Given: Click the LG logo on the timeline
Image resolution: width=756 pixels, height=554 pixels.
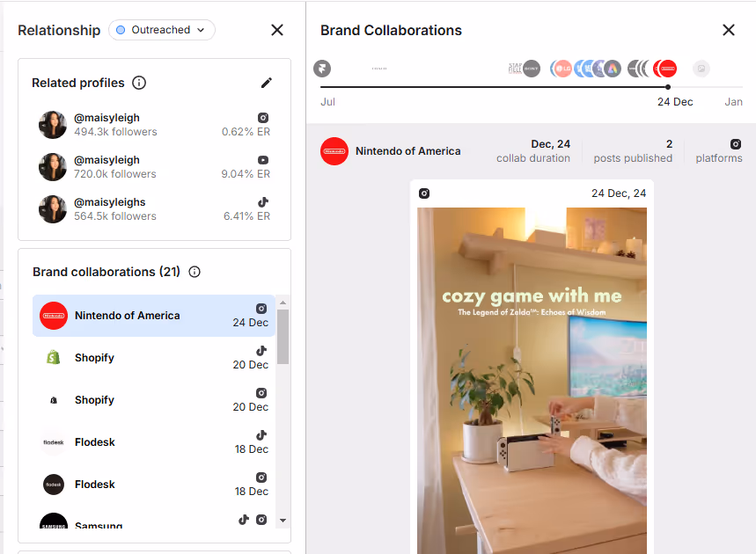Looking at the screenshot, I should [x=562, y=69].
